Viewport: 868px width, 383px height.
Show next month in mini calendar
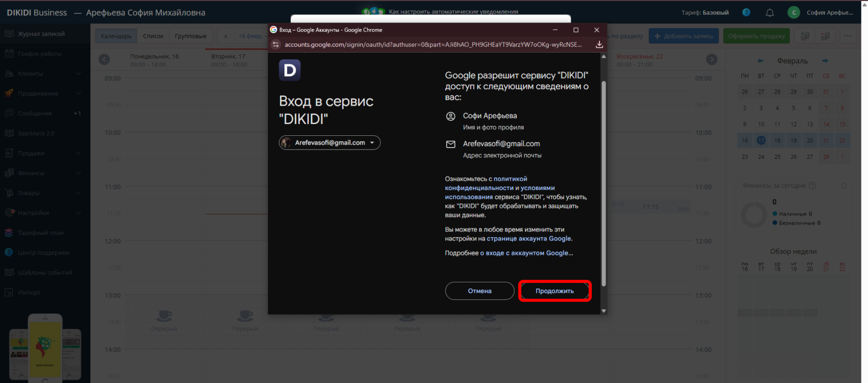[x=825, y=61]
